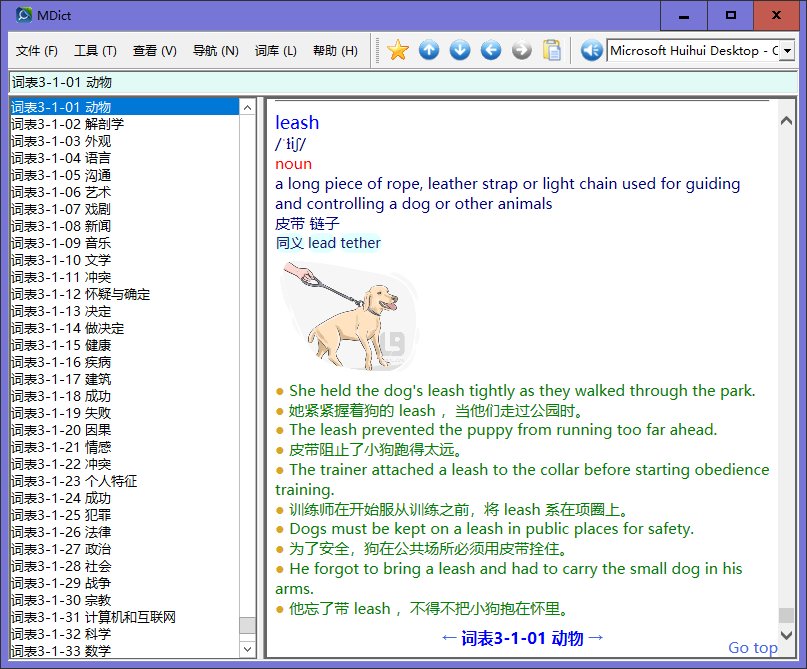Screen dimensions: 807x669
Task: Open the 词库 (L) menu
Action: click(x=275, y=51)
